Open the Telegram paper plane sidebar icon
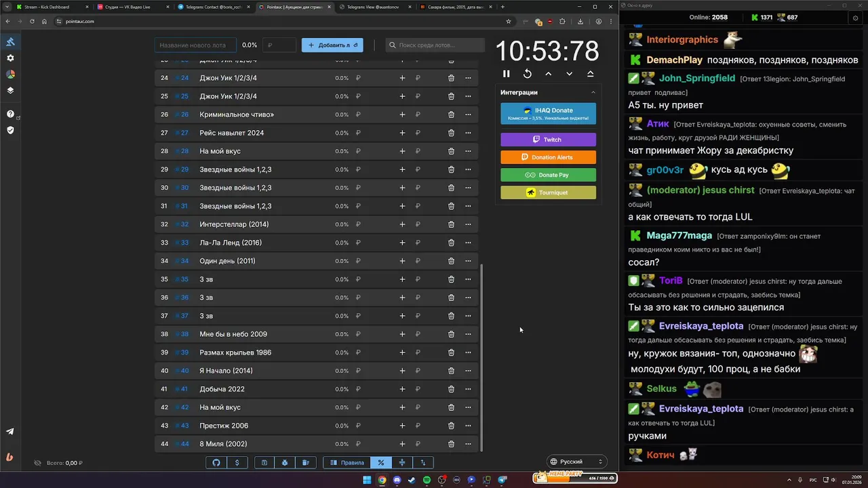868x488 pixels. 10,431
